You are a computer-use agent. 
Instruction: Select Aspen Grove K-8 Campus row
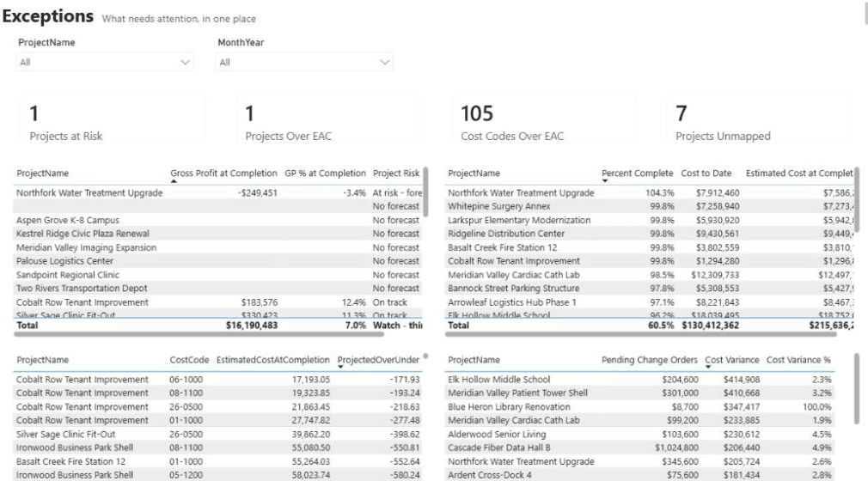217,220
